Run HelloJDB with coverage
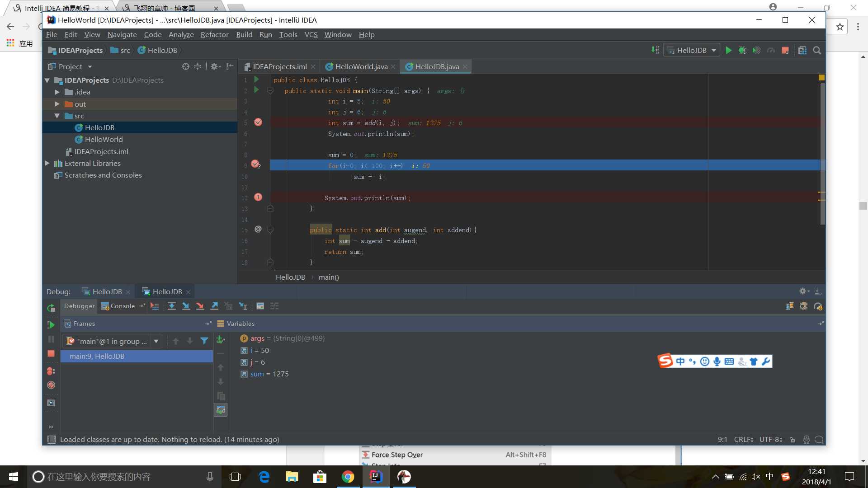 [756, 51]
